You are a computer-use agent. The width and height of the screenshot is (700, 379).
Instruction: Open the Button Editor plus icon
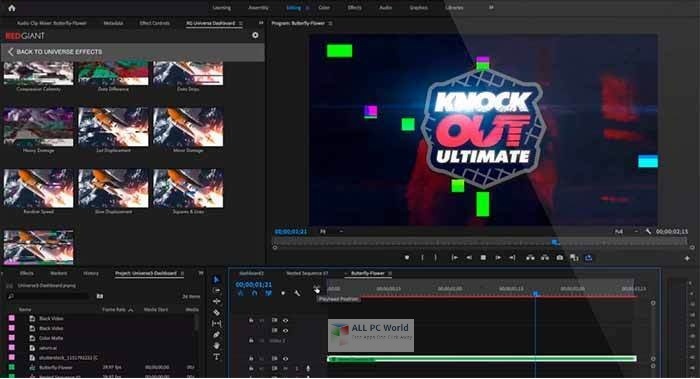click(x=687, y=258)
